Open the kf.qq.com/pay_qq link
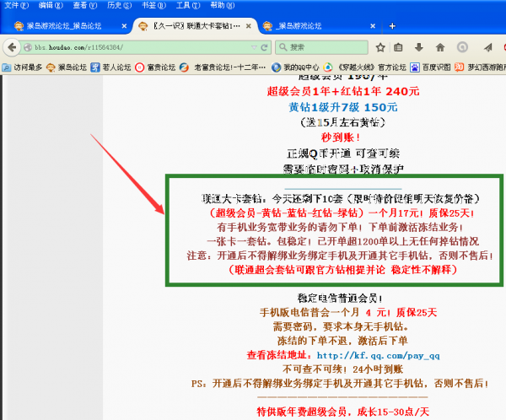The width and height of the screenshot is (506, 420). click(378, 355)
